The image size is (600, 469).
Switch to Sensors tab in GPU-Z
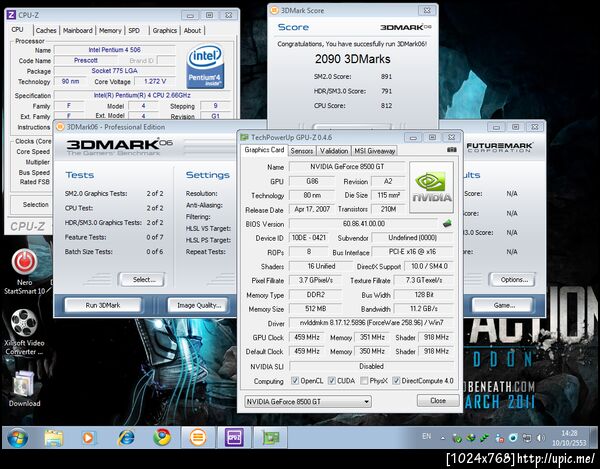click(302, 151)
